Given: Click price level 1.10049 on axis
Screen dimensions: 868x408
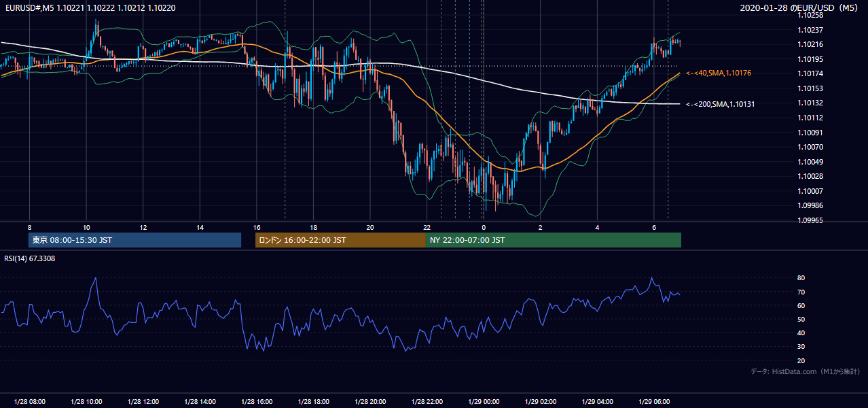Looking at the screenshot, I should 810,162.
